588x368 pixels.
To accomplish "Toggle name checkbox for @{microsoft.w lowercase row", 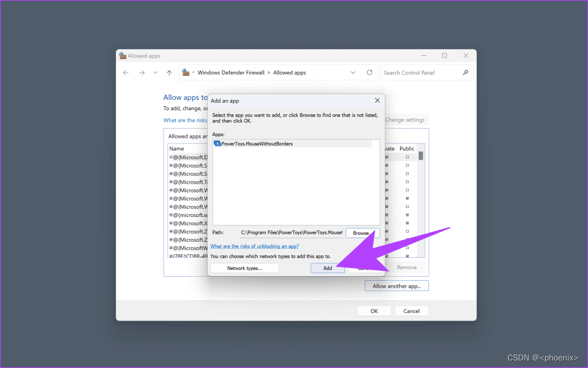I will click(x=171, y=215).
